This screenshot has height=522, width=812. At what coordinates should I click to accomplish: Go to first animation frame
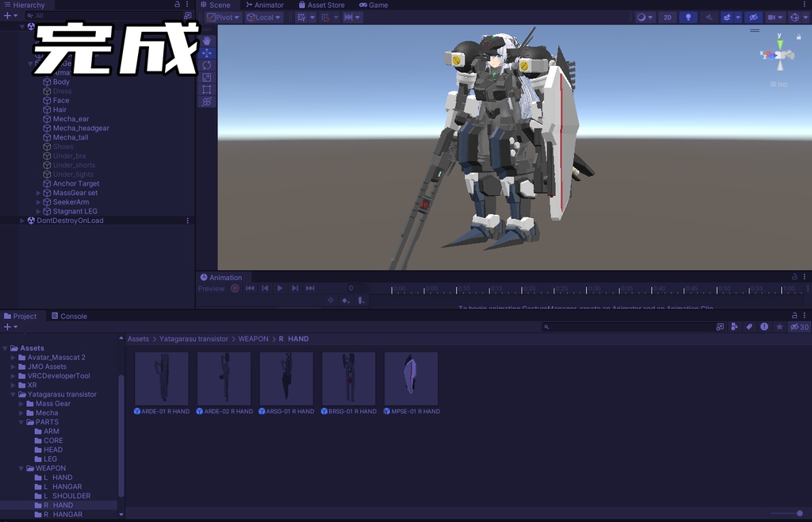coord(250,288)
